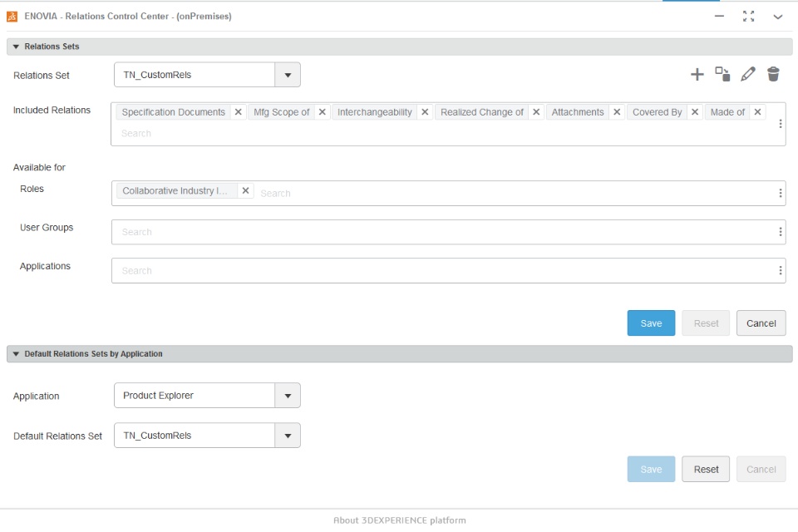798x532 pixels.
Task: Open the Default Relations Set dropdown
Action: point(288,436)
